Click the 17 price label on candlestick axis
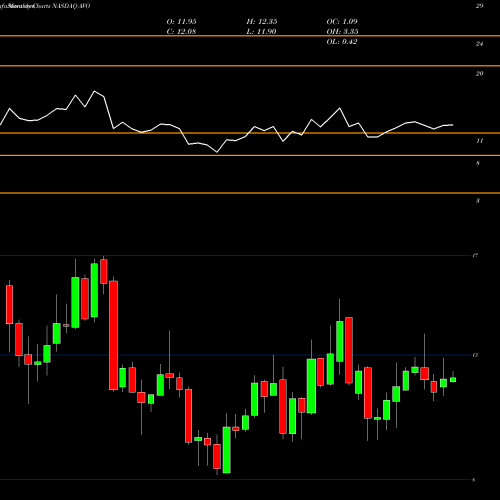 click(x=475, y=256)
